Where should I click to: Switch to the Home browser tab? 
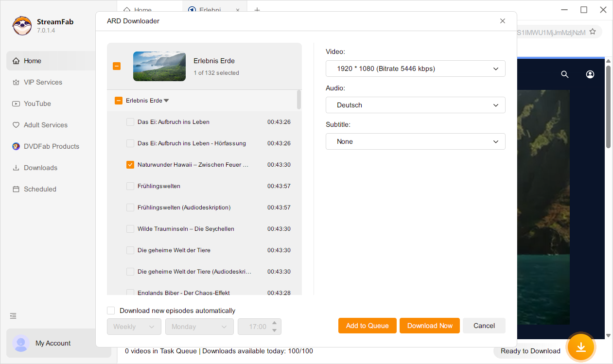(142, 10)
